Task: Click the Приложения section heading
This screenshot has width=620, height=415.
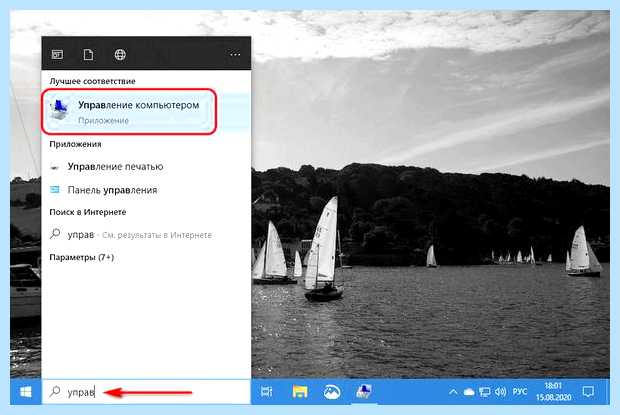Action: [x=75, y=144]
